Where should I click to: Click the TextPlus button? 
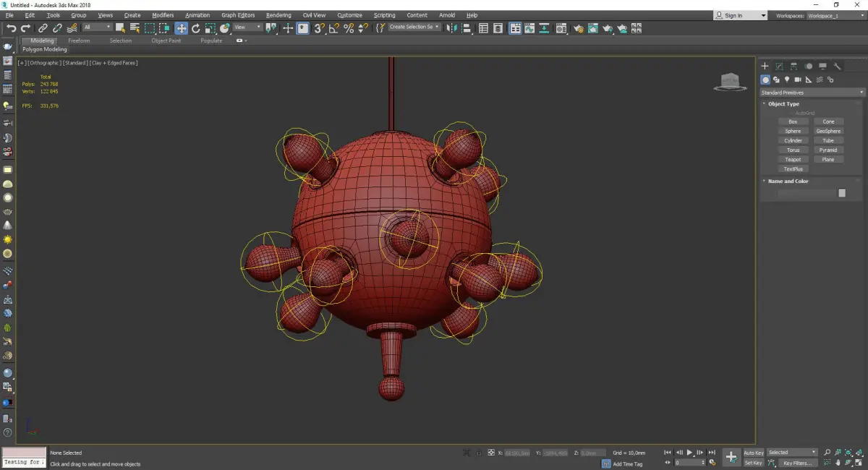tap(793, 168)
